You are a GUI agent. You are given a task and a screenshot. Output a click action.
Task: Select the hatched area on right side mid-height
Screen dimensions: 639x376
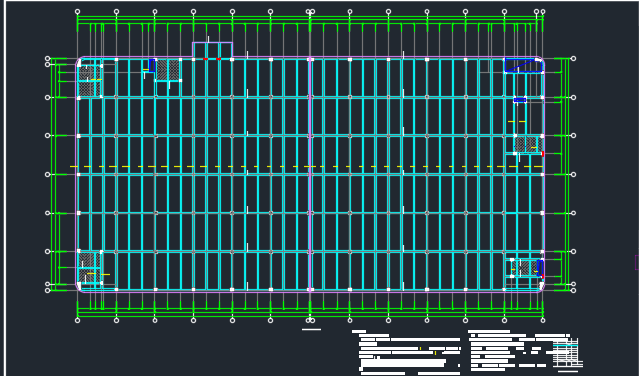click(526, 144)
